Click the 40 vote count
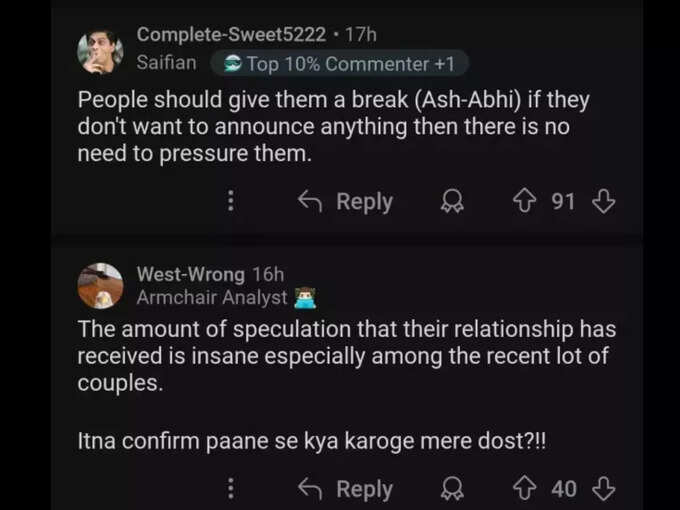 point(564,489)
